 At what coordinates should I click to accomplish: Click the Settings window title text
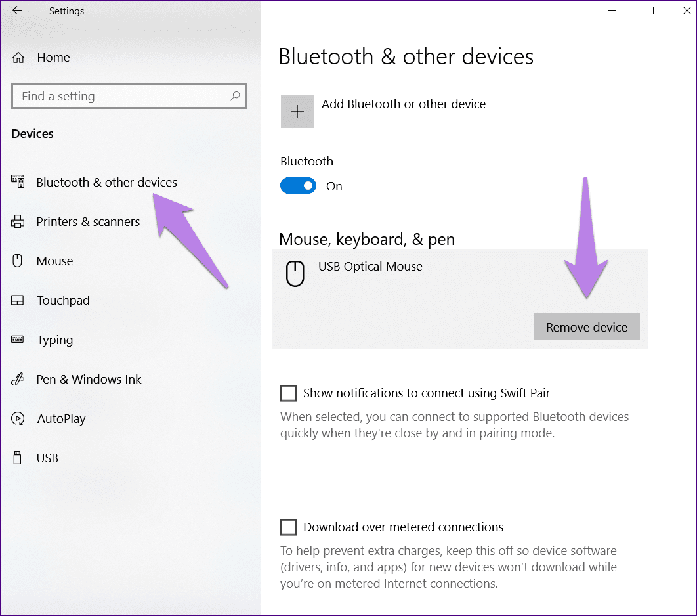click(66, 11)
